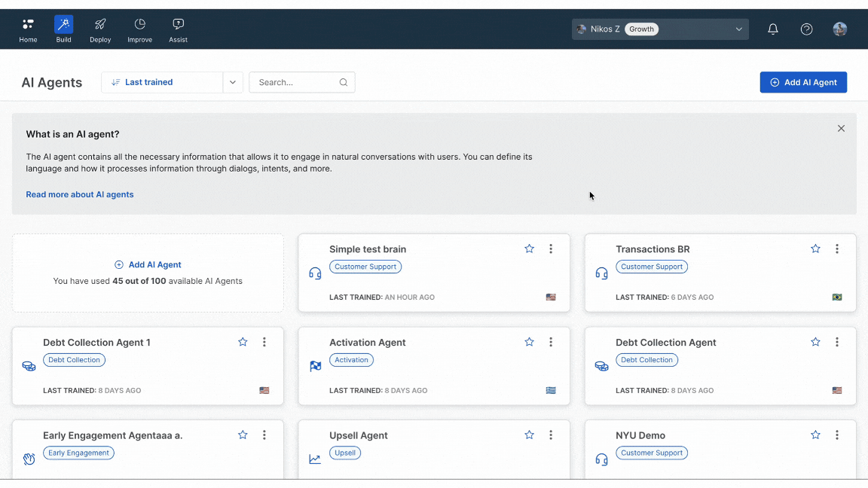The width and height of the screenshot is (868, 488).
Task: Click the Home navigation icon
Action: [28, 30]
